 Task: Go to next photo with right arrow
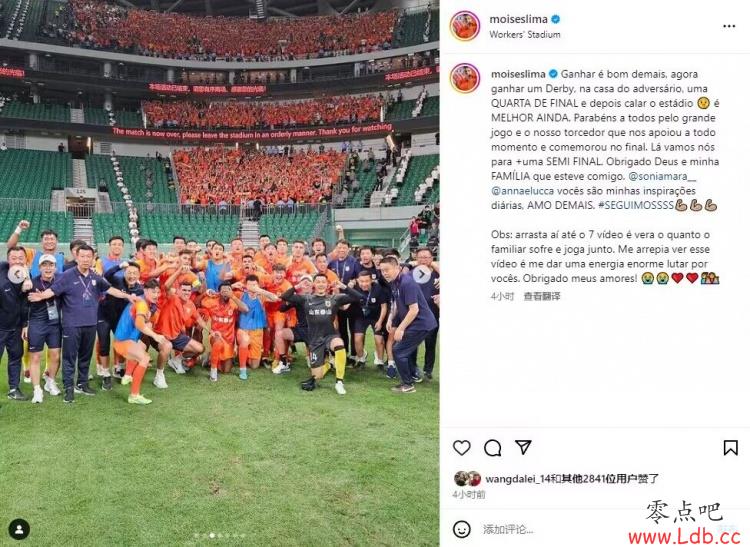coord(421,274)
